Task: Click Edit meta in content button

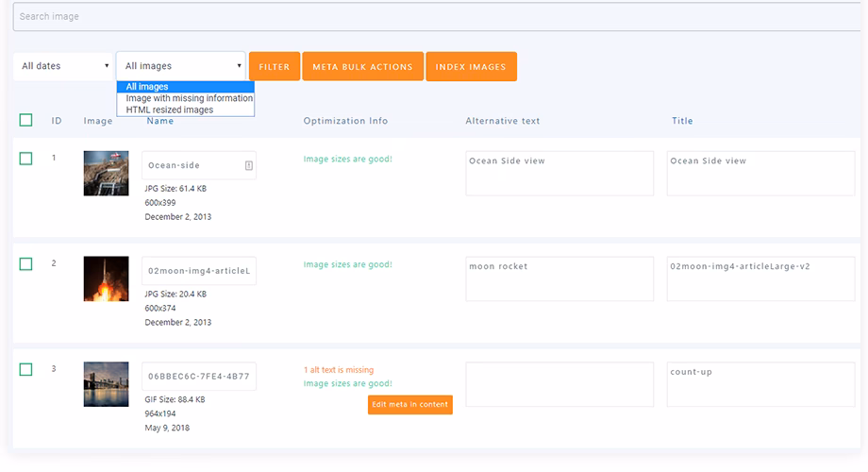Action: click(x=409, y=404)
